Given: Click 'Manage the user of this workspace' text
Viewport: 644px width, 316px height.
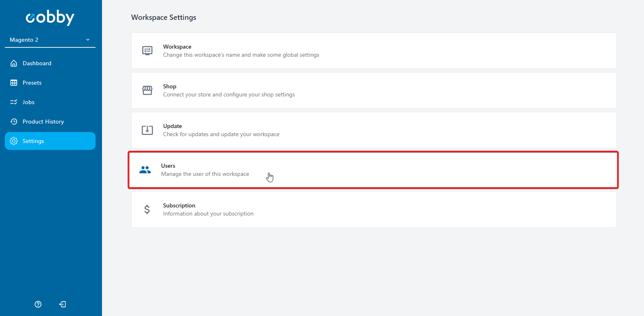Looking at the screenshot, I should pyautogui.click(x=205, y=174).
